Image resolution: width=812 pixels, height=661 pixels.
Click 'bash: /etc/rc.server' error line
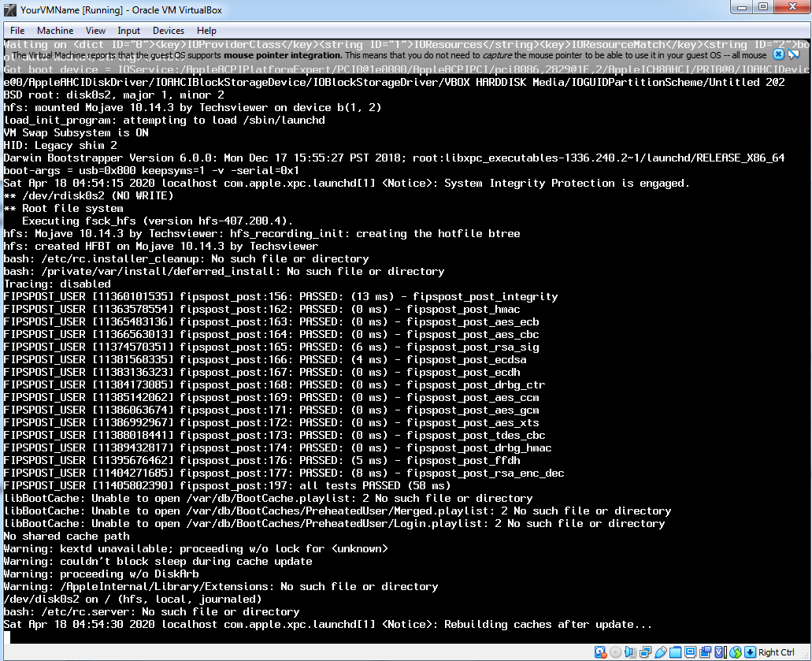pyautogui.click(x=151, y=612)
